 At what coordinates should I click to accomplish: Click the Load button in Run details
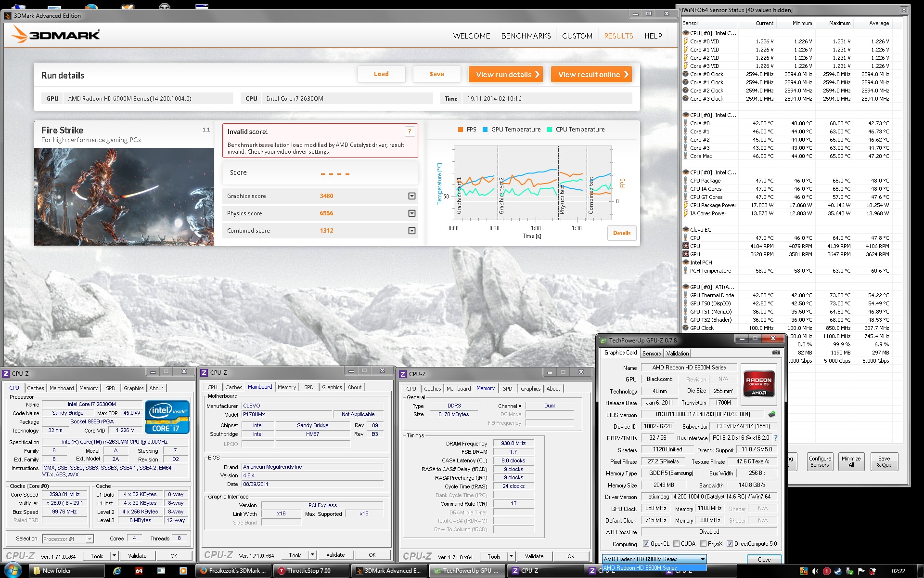click(x=381, y=74)
